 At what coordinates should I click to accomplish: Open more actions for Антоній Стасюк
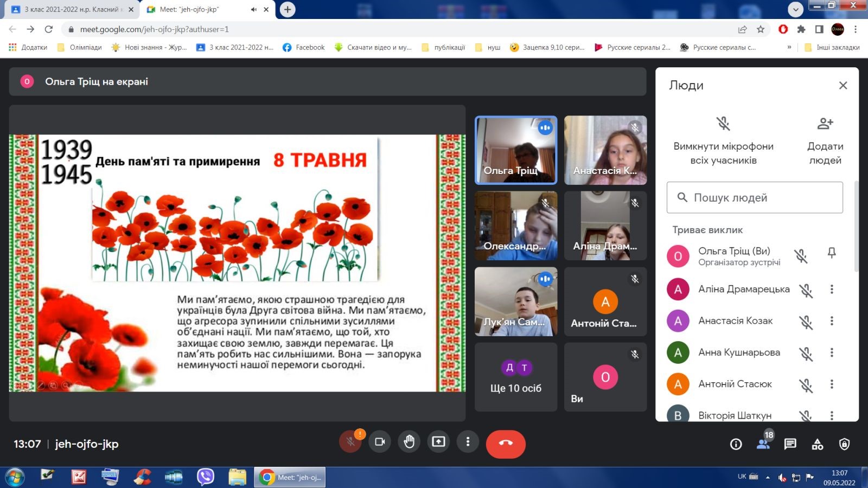coord(831,384)
